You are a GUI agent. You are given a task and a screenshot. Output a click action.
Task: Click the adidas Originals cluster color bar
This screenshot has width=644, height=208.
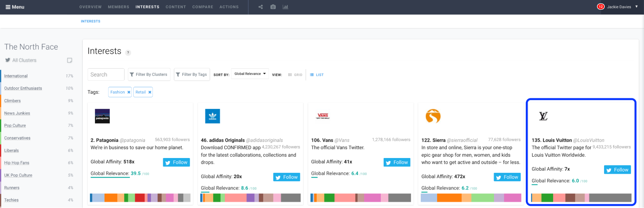pyautogui.click(x=250, y=198)
